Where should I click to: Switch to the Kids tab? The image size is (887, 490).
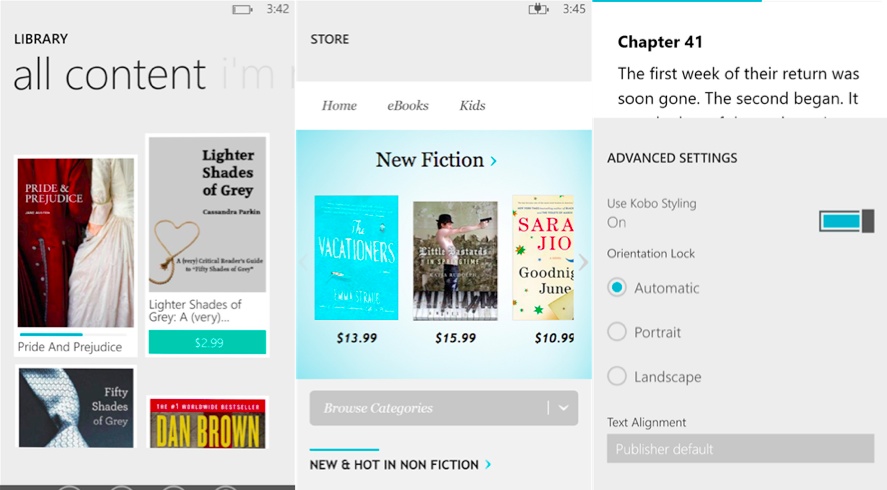(472, 106)
